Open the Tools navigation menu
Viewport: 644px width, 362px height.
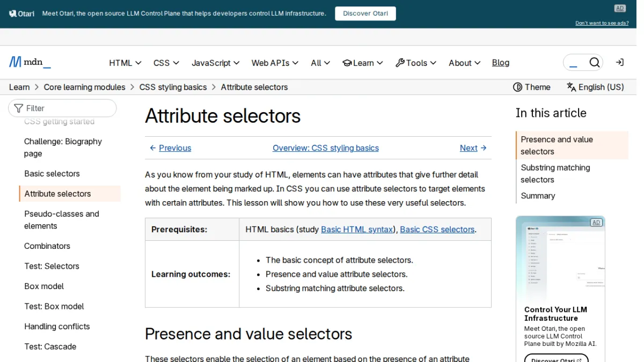[416, 63]
